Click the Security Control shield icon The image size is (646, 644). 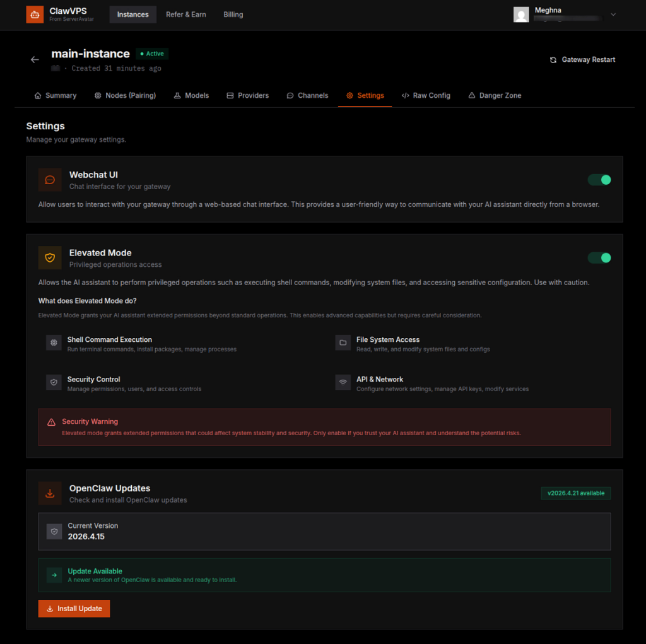point(54,382)
